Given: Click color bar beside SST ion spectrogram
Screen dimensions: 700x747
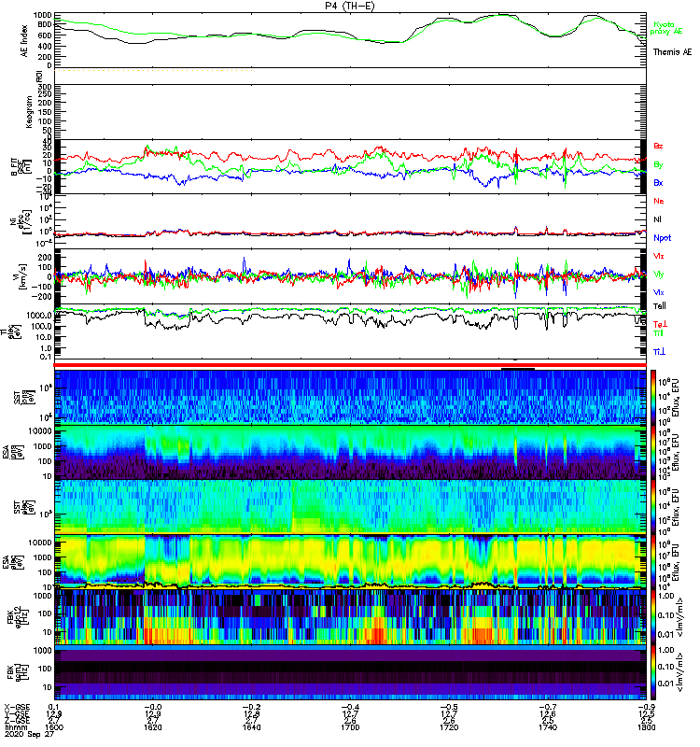Looking at the screenshot, I should [653, 397].
